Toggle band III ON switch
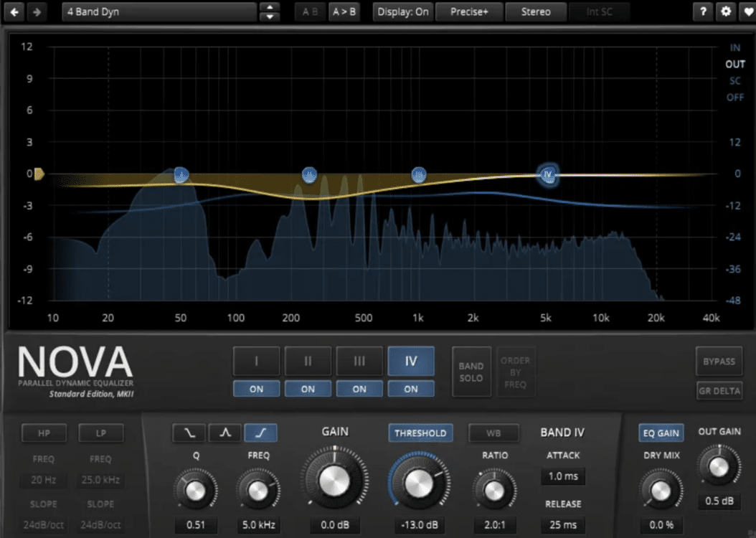 (359, 389)
